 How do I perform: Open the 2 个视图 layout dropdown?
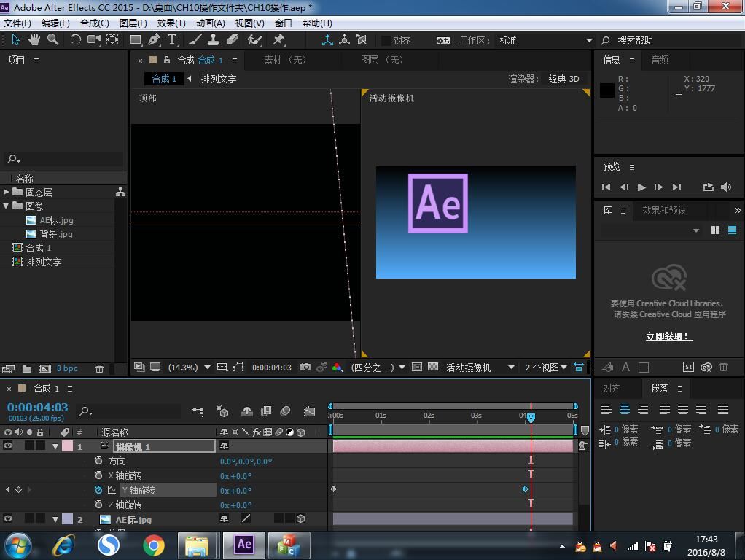point(546,367)
